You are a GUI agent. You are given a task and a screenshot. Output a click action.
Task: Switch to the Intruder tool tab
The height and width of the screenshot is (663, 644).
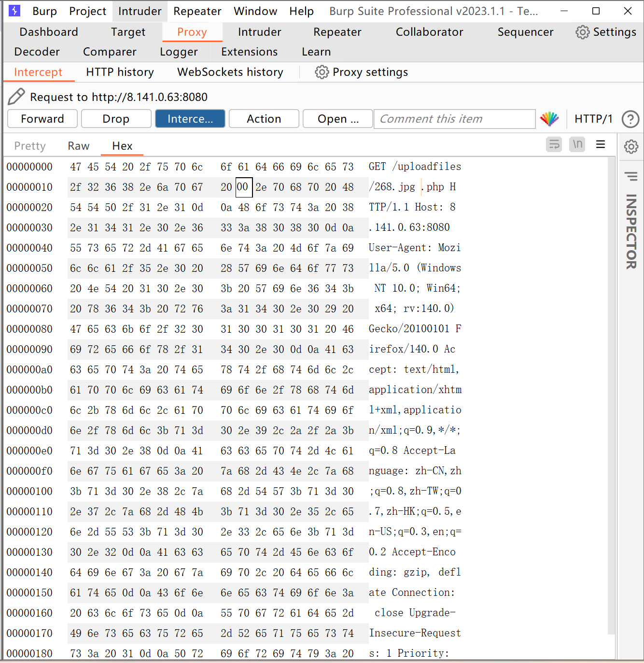[260, 32]
